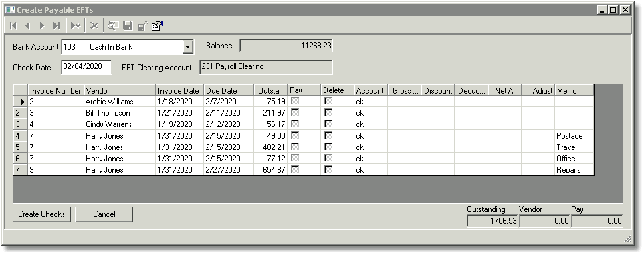
Task: Click vendor cell Cindy Warrens
Action: click(x=120, y=124)
